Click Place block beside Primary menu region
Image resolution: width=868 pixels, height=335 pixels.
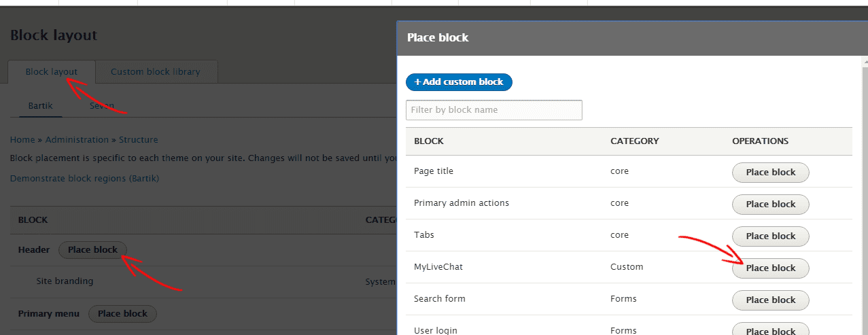(x=122, y=314)
